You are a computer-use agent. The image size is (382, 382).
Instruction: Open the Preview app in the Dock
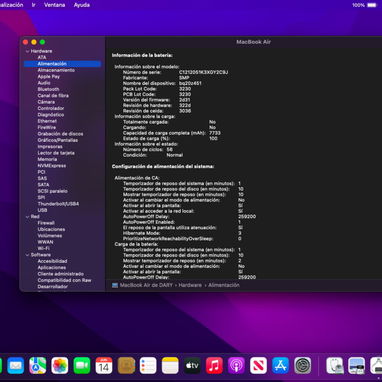click(x=357, y=366)
